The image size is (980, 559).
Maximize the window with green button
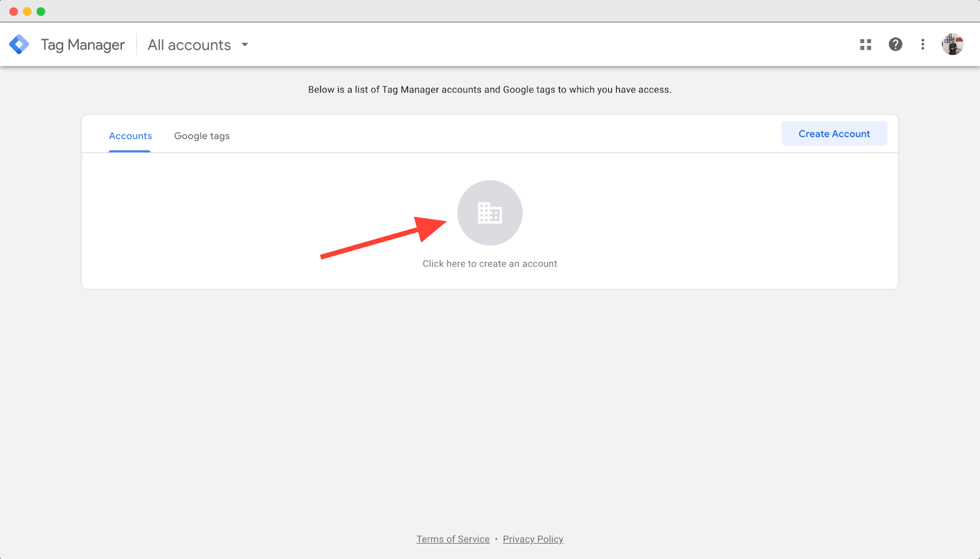pos(41,12)
